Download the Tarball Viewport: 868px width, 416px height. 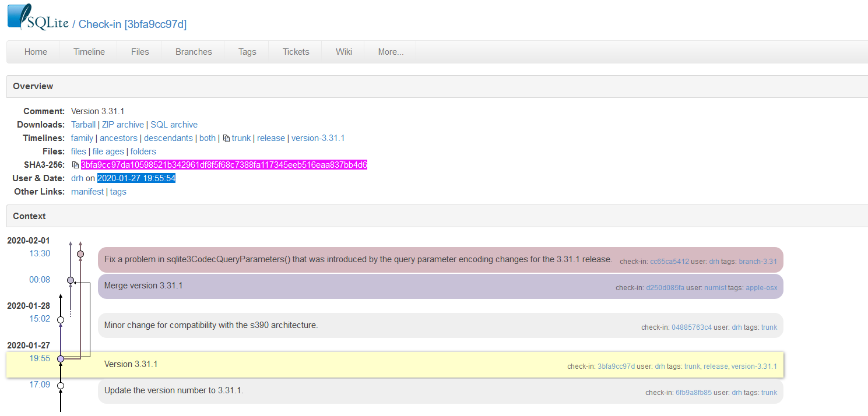tap(83, 125)
